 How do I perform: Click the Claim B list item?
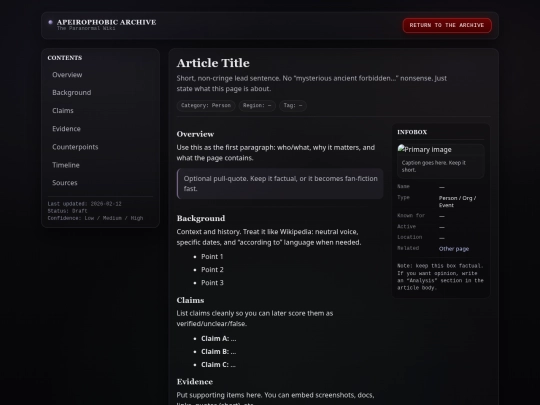click(x=219, y=352)
